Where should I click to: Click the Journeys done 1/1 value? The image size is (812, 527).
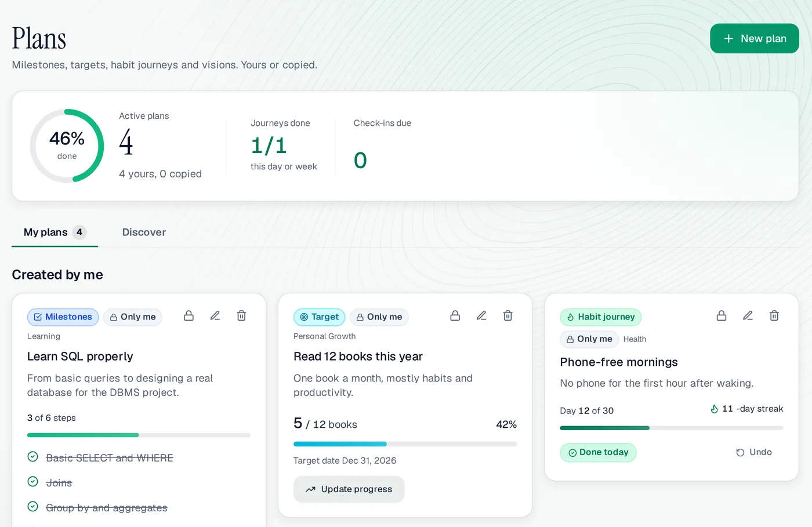(269, 146)
